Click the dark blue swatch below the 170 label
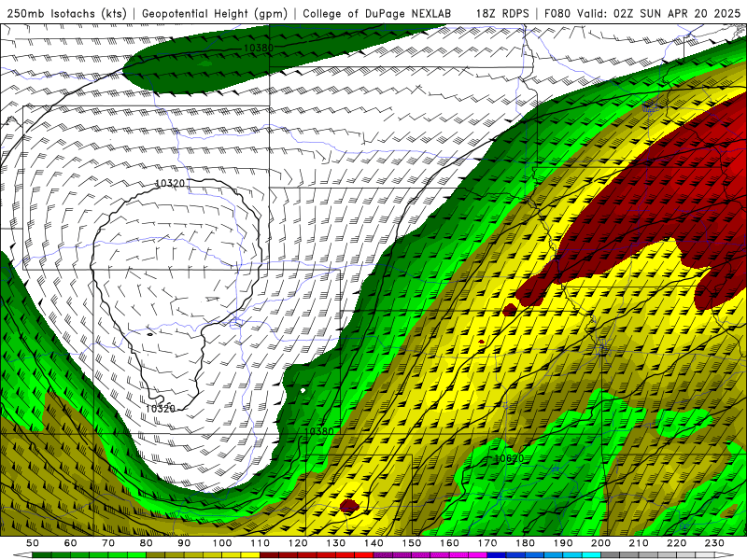 pos(497,555)
